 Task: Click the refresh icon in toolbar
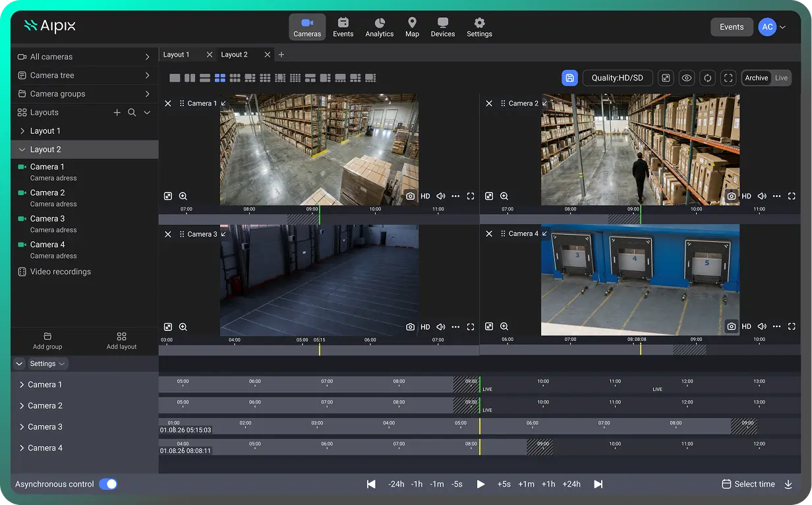coord(707,78)
